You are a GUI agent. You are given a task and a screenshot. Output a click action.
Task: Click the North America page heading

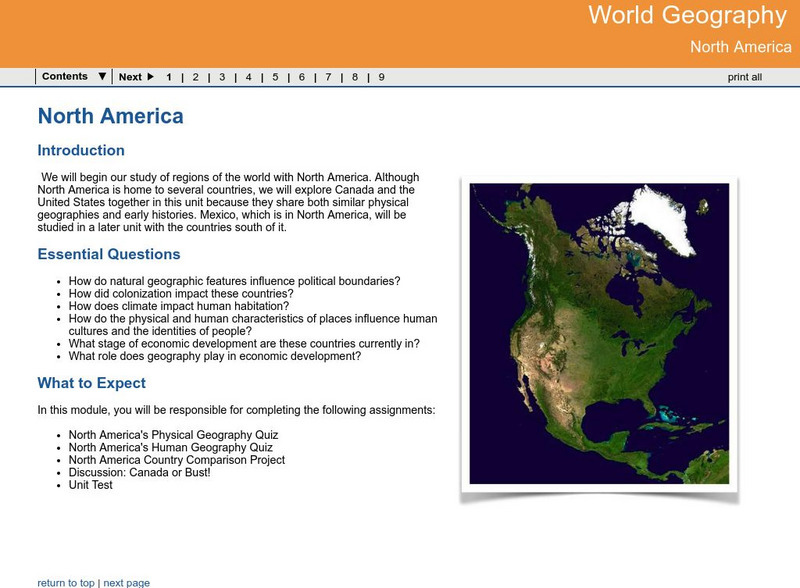point(110,116)
